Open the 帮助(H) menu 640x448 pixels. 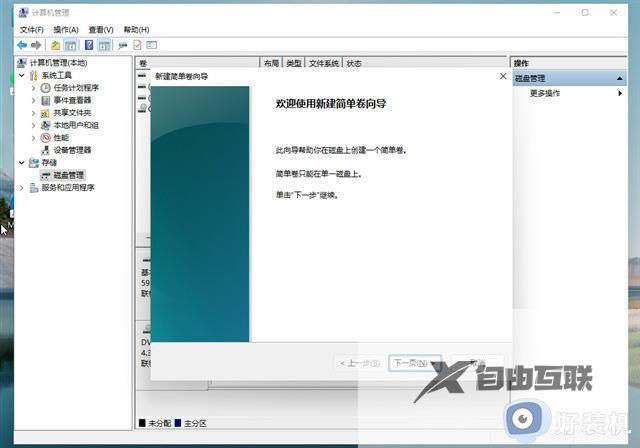click(x=136, y=30)
